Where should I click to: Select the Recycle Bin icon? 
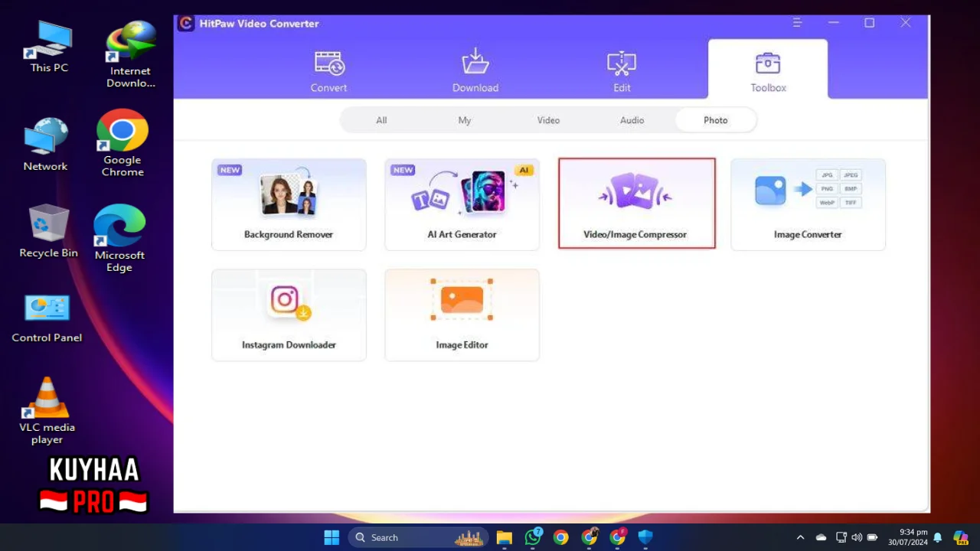point(48,230)
